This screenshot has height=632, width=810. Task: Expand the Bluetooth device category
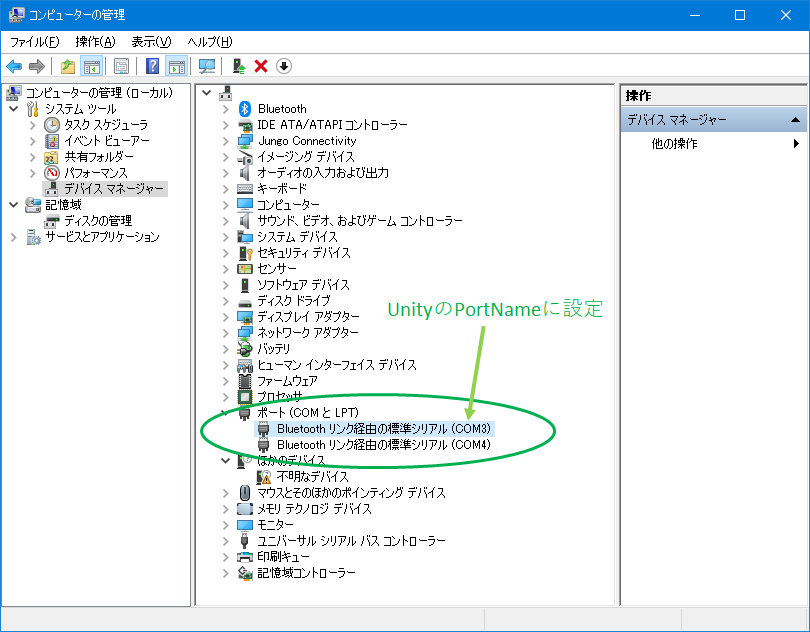(x=225, y=109)
